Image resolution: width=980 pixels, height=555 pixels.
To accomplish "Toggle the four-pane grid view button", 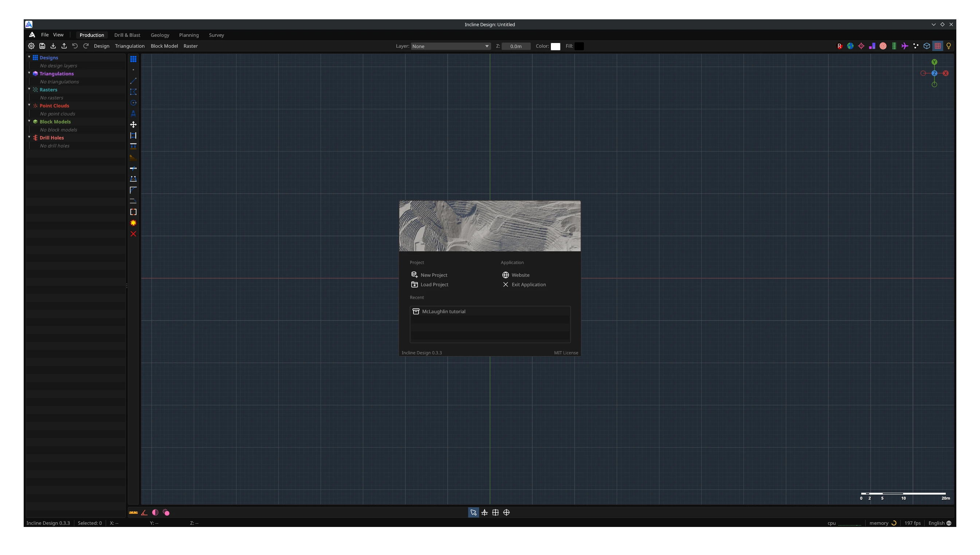I will pos(495,513).
